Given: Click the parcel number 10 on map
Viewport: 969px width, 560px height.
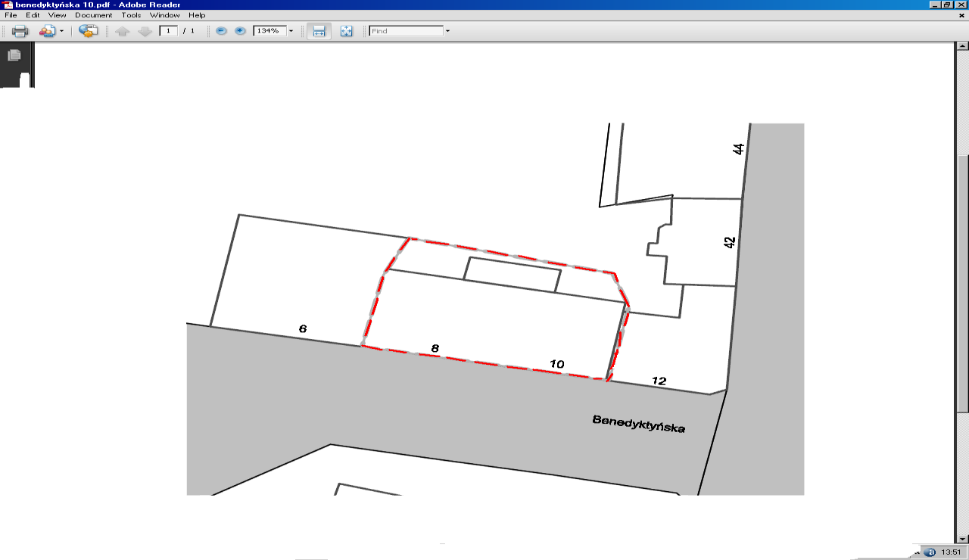Looking at the screenshot, I should tap(557, 364).
